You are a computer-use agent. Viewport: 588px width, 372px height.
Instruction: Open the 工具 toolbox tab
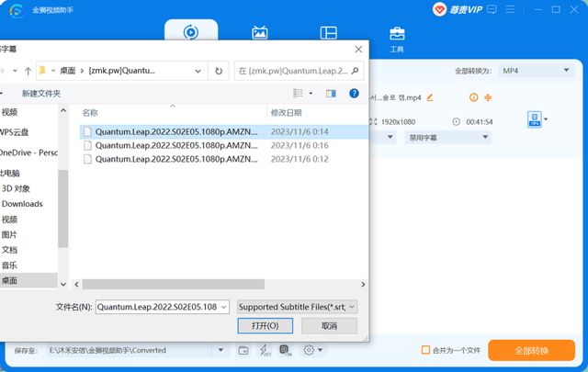coord(397,39)
